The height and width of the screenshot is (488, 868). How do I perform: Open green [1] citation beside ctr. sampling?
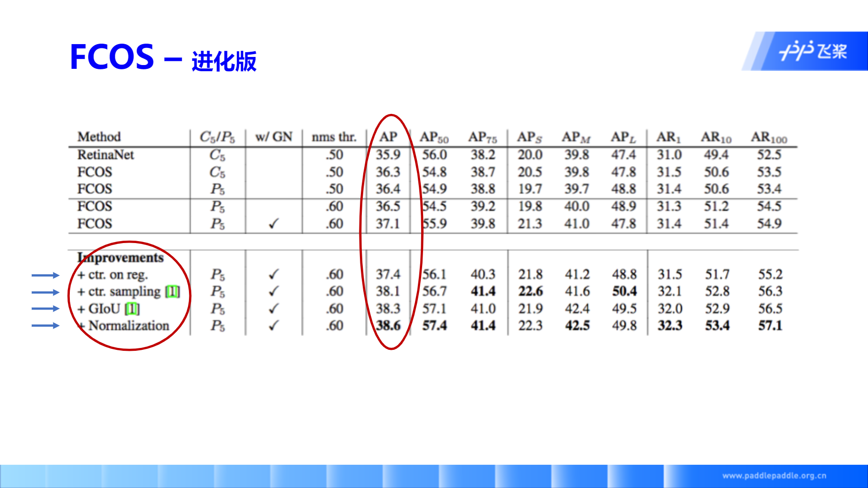point(172,291)
